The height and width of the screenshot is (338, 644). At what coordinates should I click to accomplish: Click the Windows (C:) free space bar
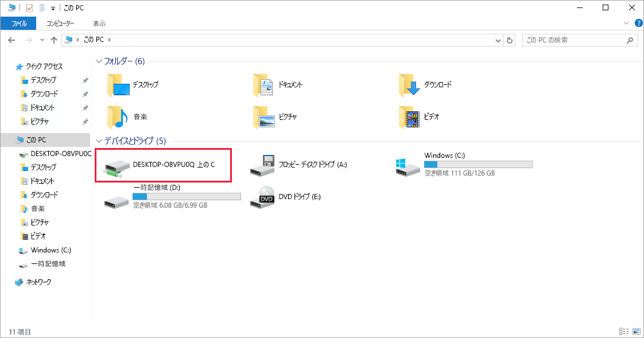click(478, 164)
